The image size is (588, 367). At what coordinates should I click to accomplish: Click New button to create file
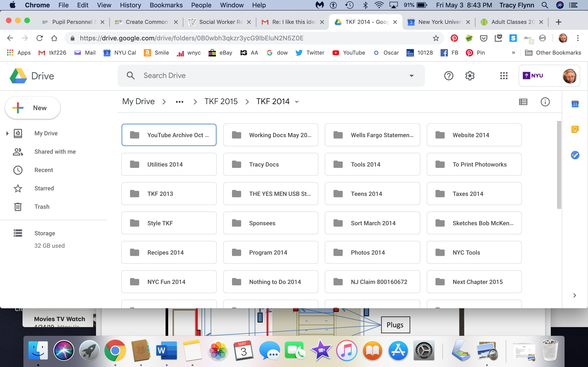pyautogui.click(x=33, y=107)
